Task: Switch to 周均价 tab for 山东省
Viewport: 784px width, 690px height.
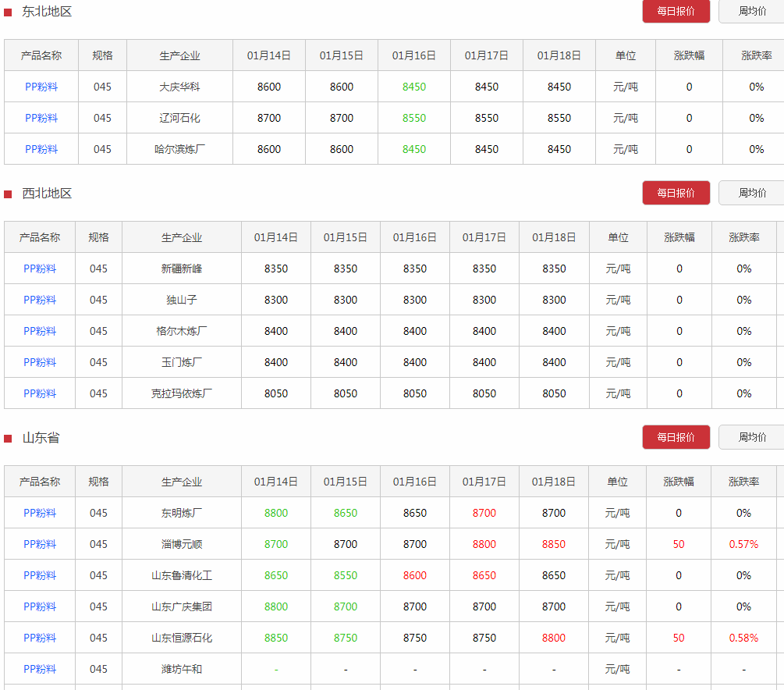Action: point(751,437)
